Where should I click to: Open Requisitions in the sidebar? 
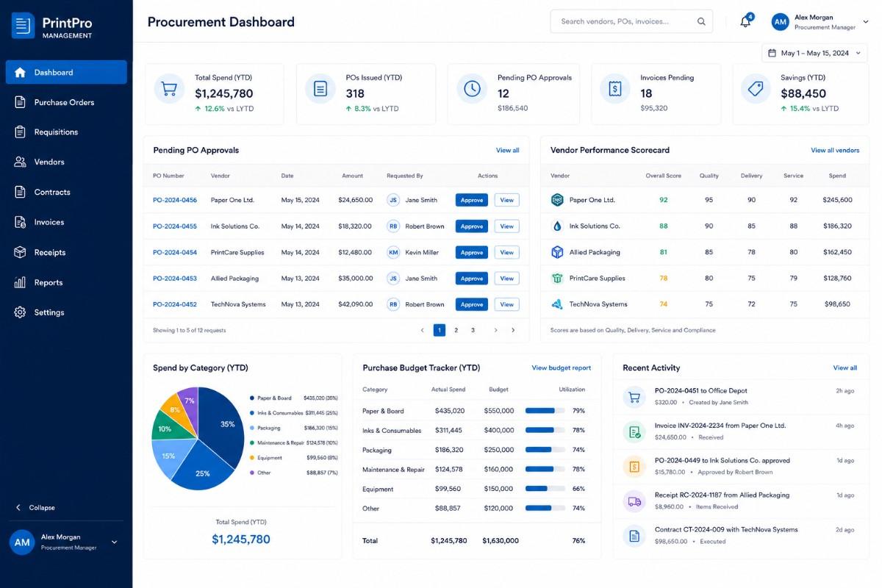pyautogui.click(x=66, y=132)
